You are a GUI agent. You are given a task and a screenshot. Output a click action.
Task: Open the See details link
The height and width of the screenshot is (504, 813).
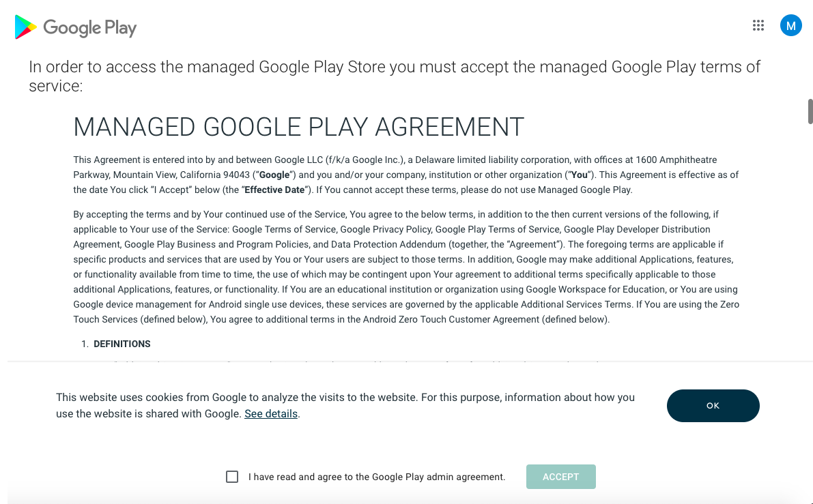(270, 414)
